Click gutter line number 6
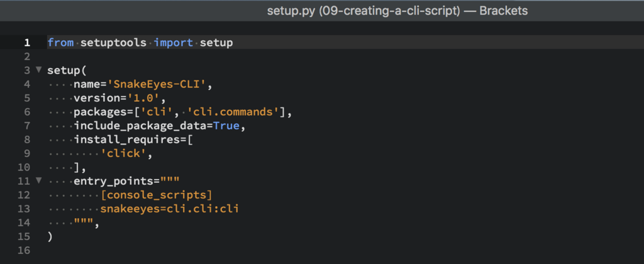Screen dimensions: 644x264 26,112
